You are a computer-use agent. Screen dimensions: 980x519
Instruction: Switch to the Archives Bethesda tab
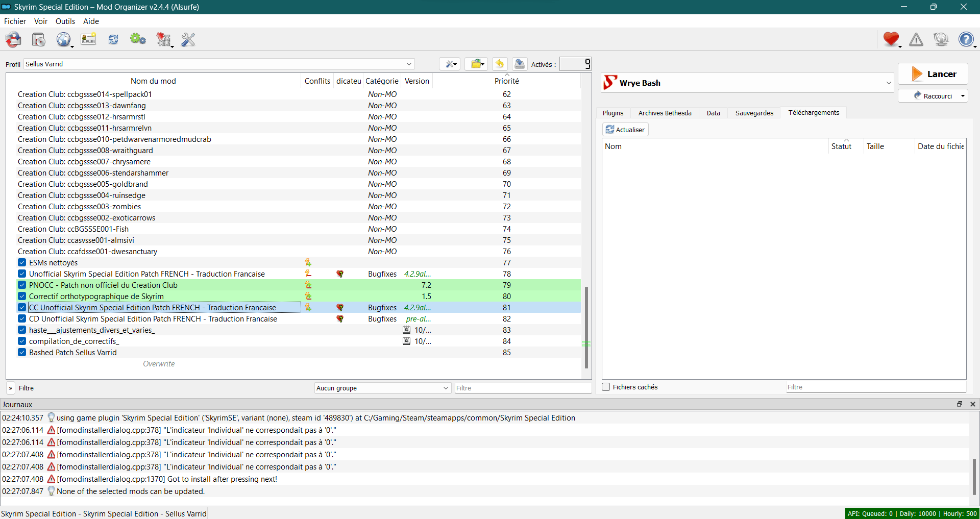pyautogui.click(x=665, y=113)
